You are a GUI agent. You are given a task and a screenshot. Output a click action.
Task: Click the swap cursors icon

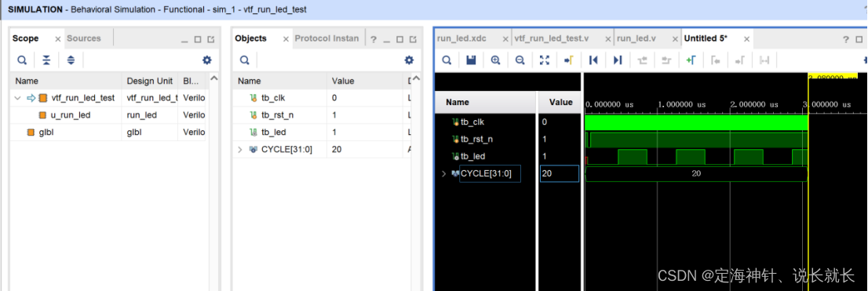tap(764, 60)
